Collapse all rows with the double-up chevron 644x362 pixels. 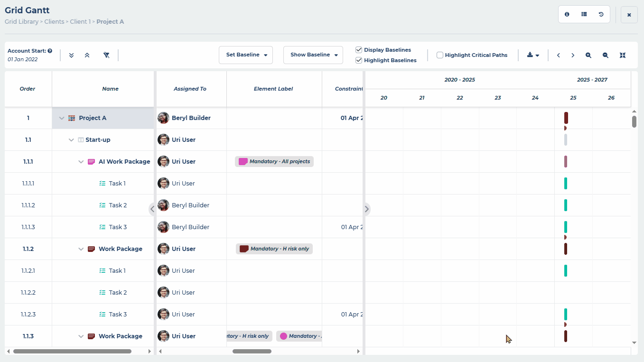tap(87, 55)
